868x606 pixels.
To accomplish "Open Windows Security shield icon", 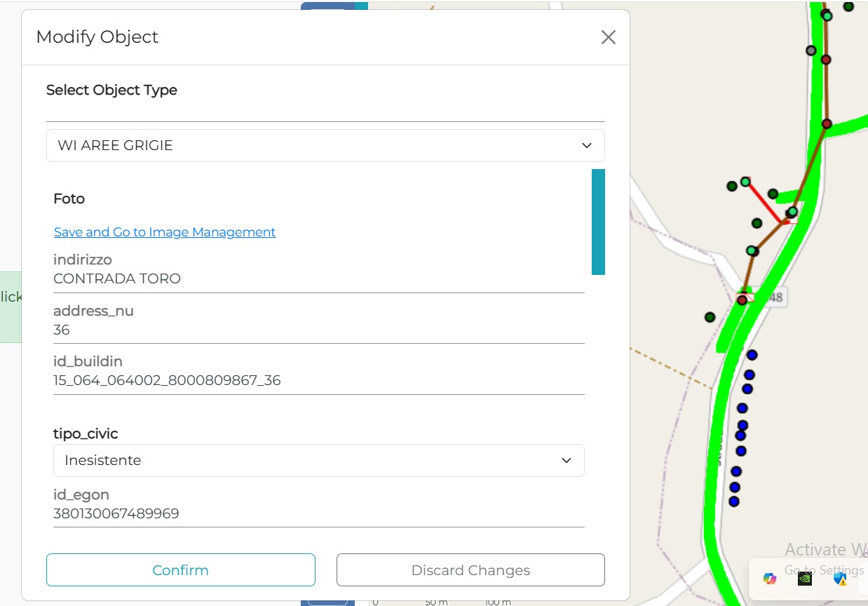I will coord(840,579).
